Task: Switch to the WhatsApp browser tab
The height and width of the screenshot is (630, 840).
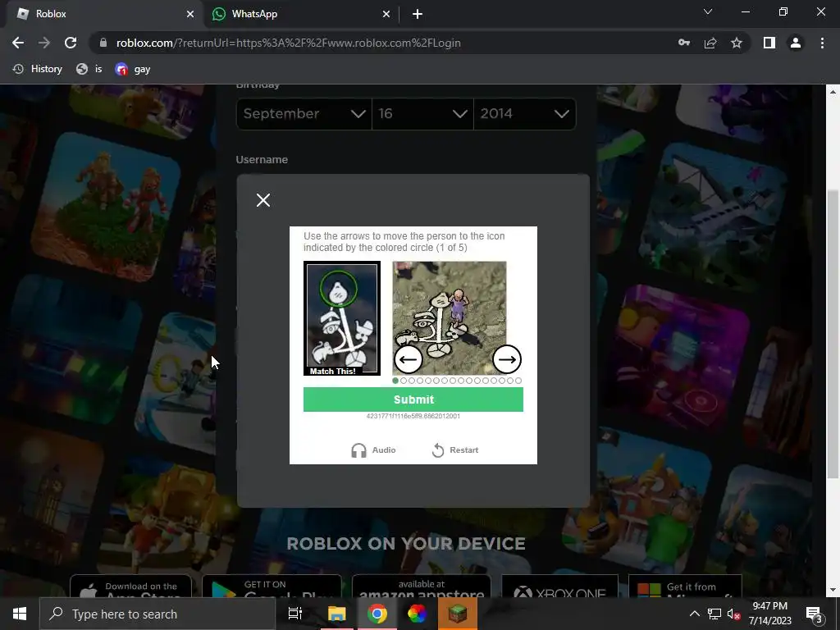Action: click(300, 14)
